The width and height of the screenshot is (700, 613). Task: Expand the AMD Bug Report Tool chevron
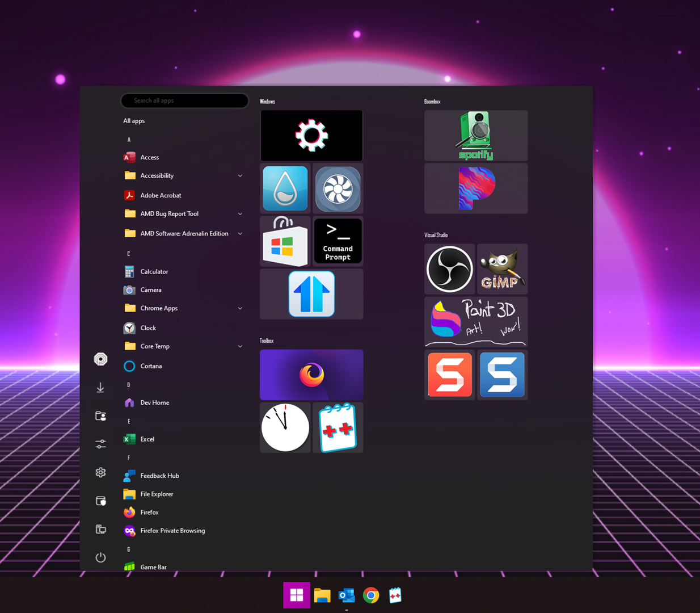[240, 214]
